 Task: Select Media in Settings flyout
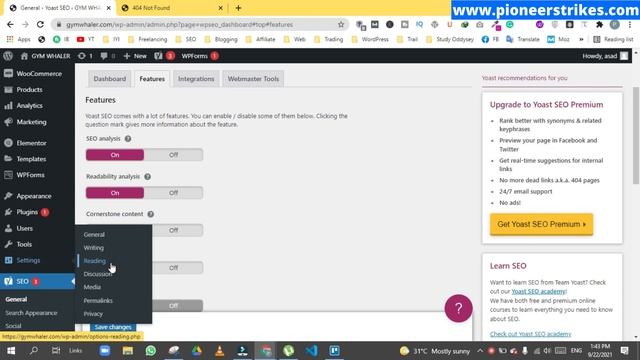(92, 287)
